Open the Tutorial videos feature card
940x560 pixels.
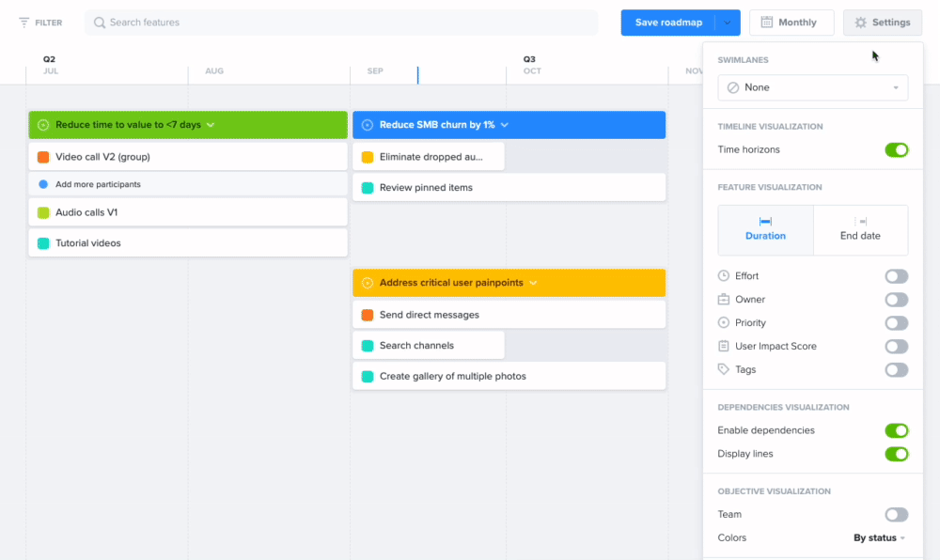(x=188, y=243)
